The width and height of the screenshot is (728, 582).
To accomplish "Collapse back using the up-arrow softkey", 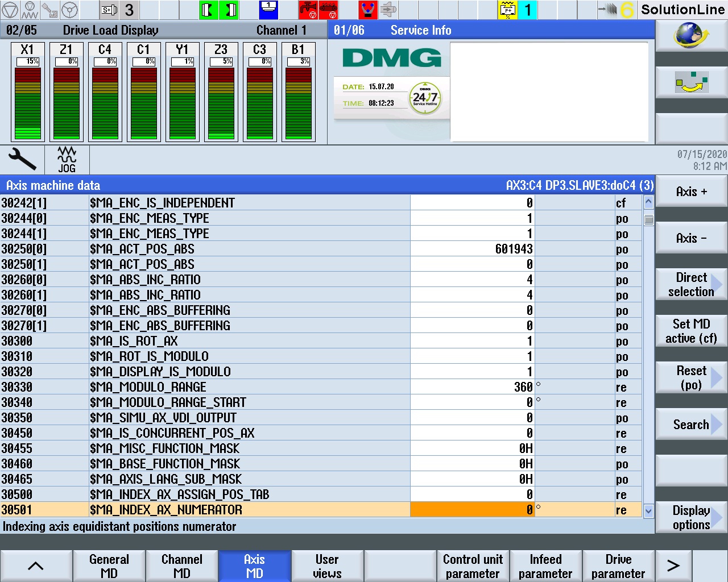I will coord(36,565).
